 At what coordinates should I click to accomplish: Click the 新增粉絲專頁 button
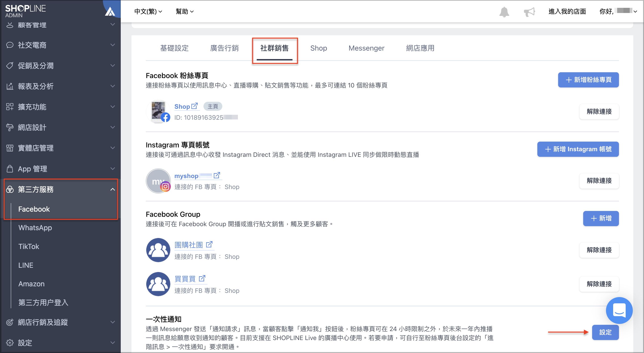[x=588, y=80]
